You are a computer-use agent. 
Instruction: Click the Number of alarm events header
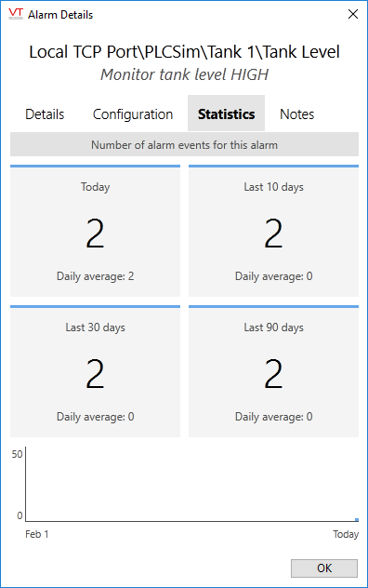point(184,145)
